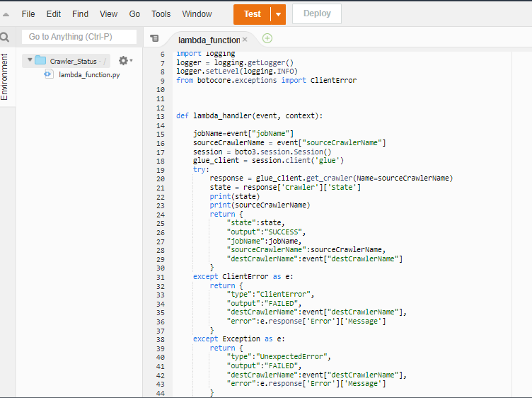
Task: Click the search magnifier icon
Action: [x=5, y=38]
